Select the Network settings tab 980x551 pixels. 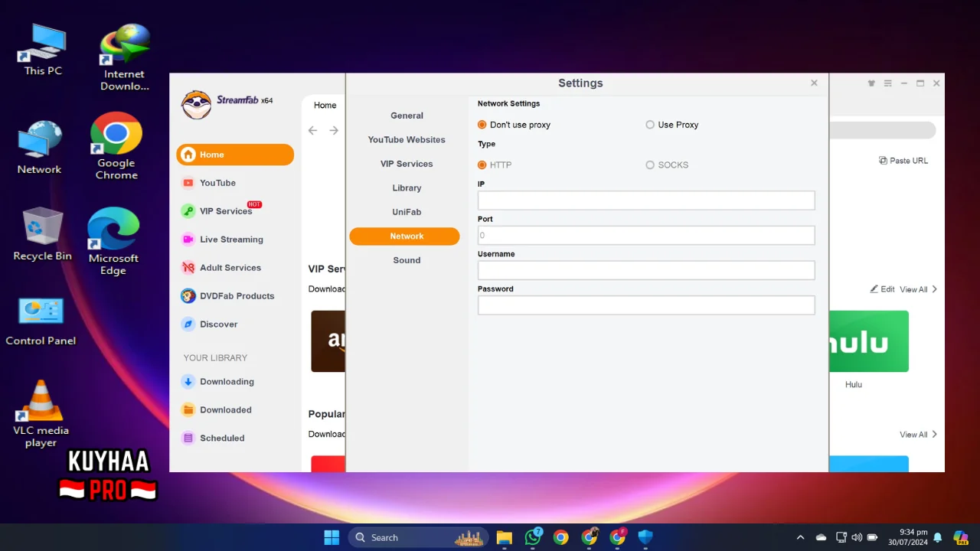click(x=404, y=236)
